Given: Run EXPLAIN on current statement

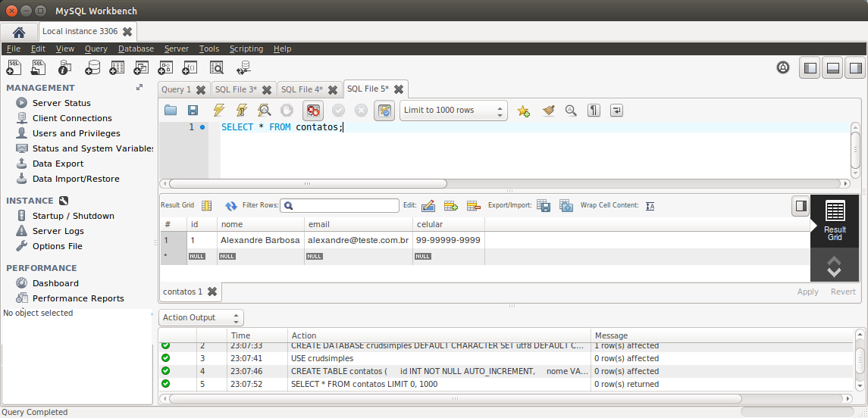Looking at the screenshot, I should tap(264, 110).
